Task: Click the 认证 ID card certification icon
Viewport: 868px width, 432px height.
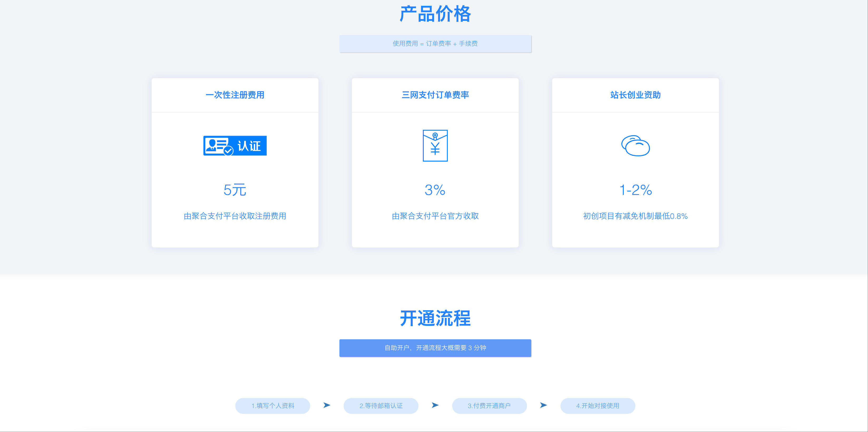Action: [x=235, y=145]
